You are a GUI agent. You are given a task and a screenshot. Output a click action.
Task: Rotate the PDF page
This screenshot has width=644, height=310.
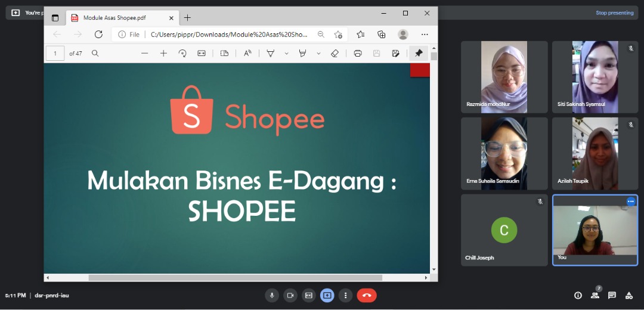182,54
